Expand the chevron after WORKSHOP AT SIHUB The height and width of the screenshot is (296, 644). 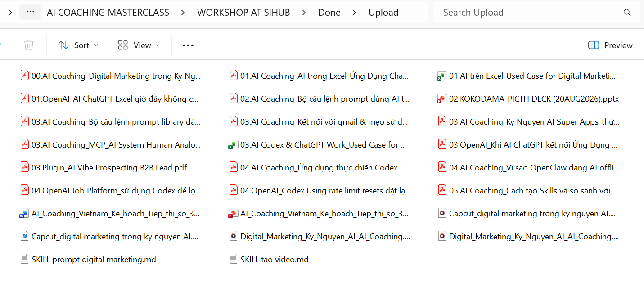(304, 13)
